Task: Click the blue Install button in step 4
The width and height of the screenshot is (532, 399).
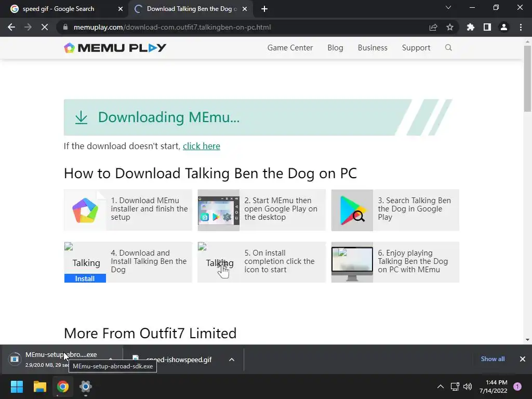Action: click(85, 278)
